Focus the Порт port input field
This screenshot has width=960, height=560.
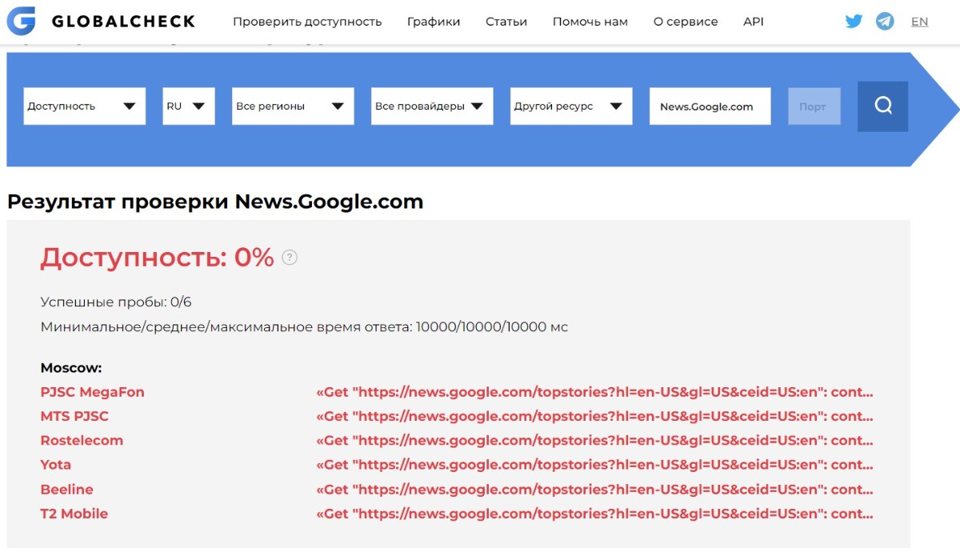point(814,106)
